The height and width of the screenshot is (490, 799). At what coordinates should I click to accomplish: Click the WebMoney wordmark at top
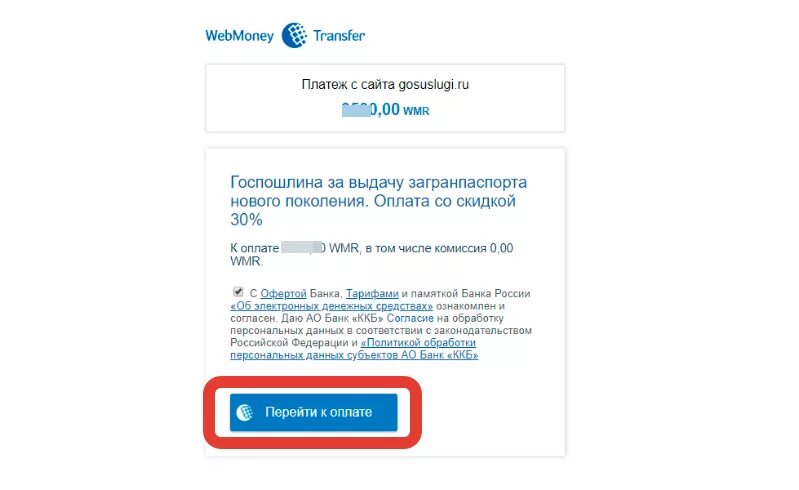point(239,36)
